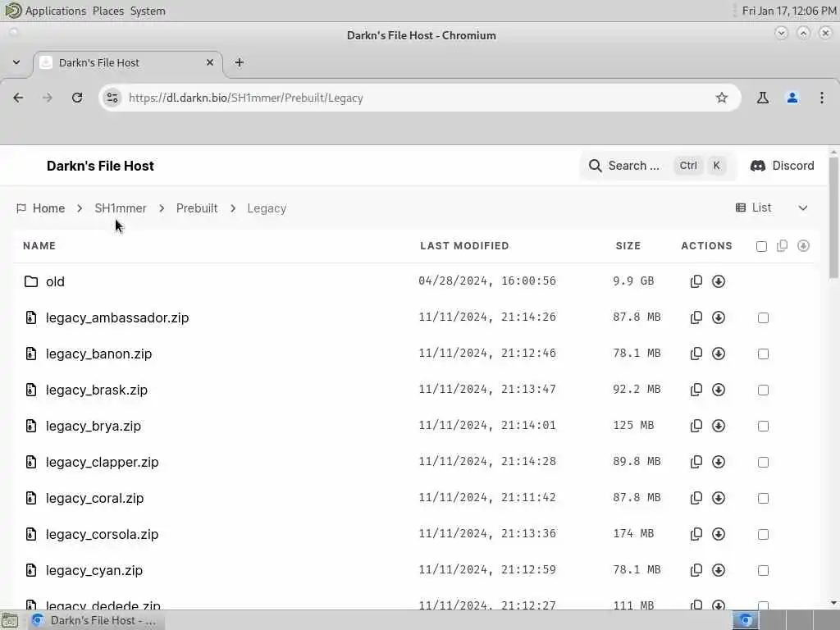
Task: Open Chromium profile icon
Action: coord(792,98)
